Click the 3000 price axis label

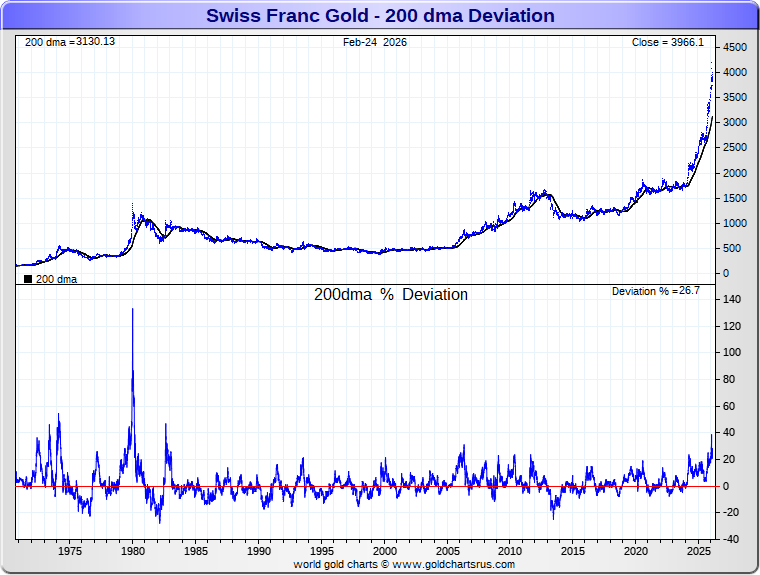pos(735,123)
